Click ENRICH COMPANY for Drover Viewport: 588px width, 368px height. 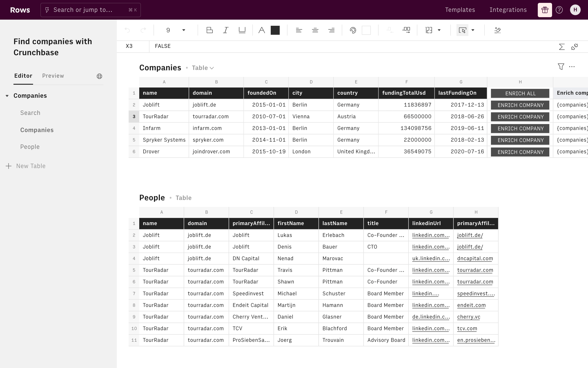520,152
